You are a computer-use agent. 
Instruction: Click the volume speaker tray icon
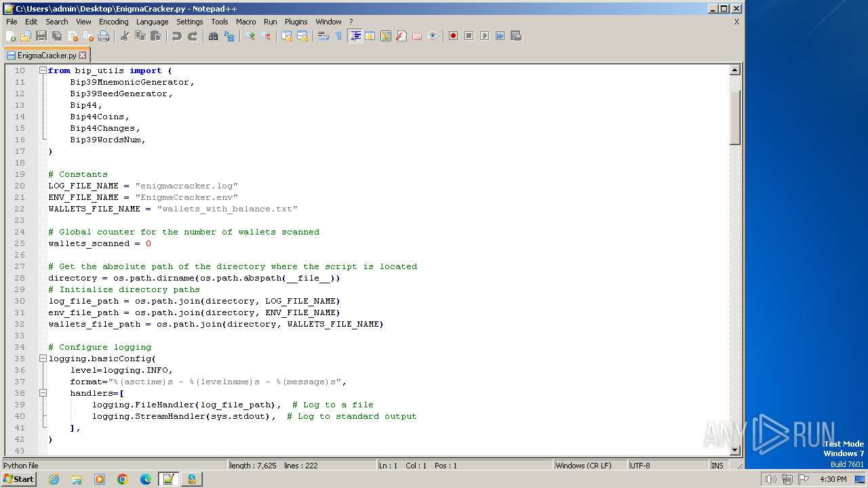[x=770, y=479]
